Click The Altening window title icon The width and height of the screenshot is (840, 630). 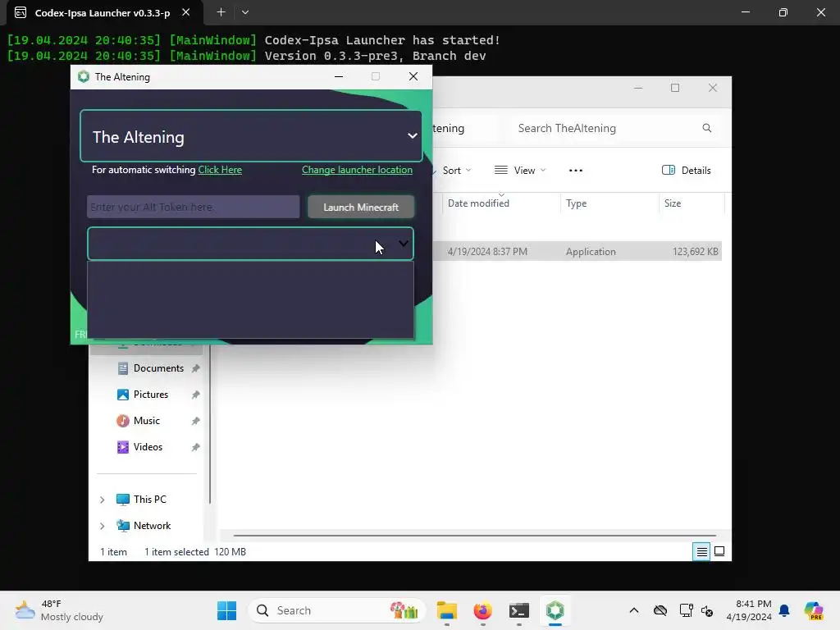pyautogui.click(x=84, y=76)
